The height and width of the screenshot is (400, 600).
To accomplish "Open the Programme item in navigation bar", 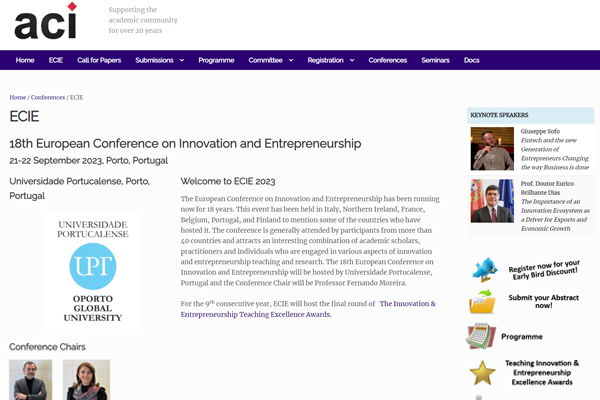I will coord(216,60).
